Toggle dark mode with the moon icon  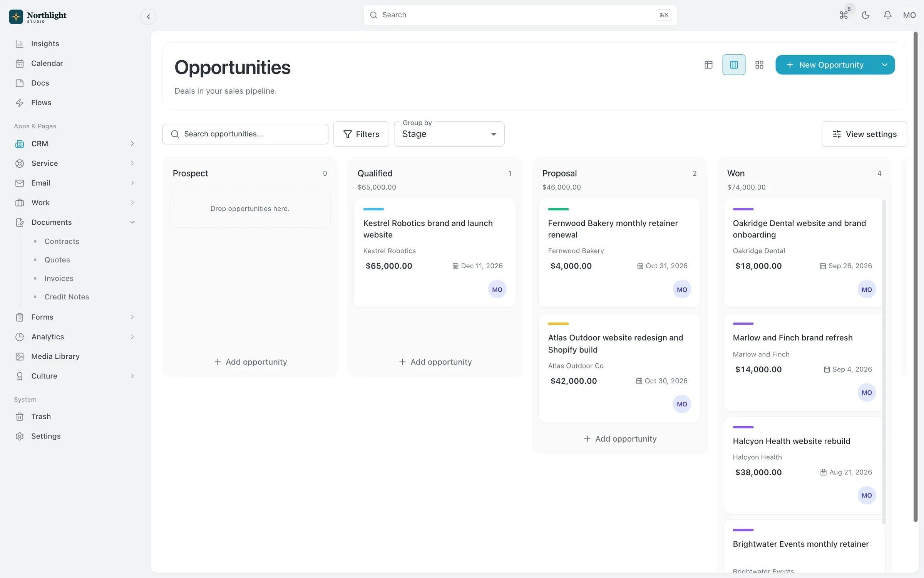(x=865, y=15)
